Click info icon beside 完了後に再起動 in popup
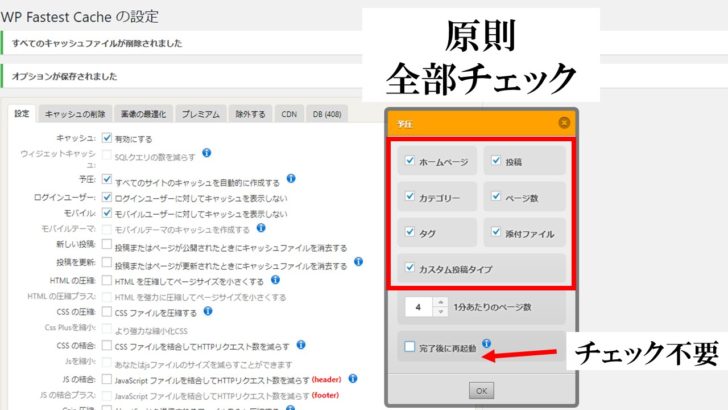 click(486, 343)
